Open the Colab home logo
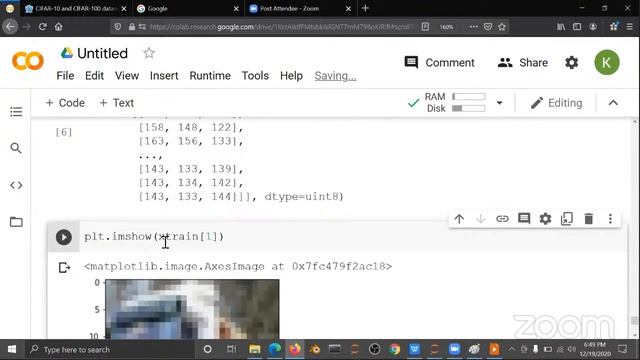The height and width of the screenshot is (360, 640). coord(28,61)
